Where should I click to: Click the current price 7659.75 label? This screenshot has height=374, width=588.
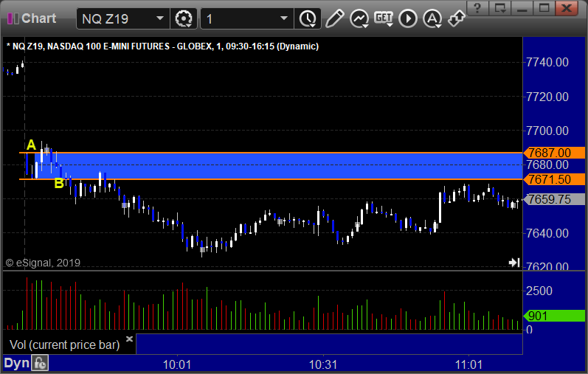555,199
